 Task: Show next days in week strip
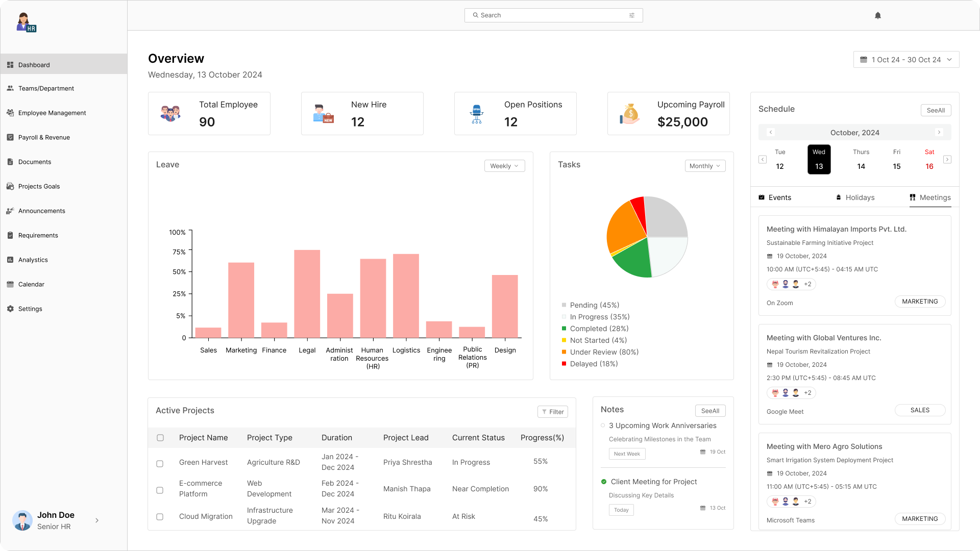click(x=947, y=160)
